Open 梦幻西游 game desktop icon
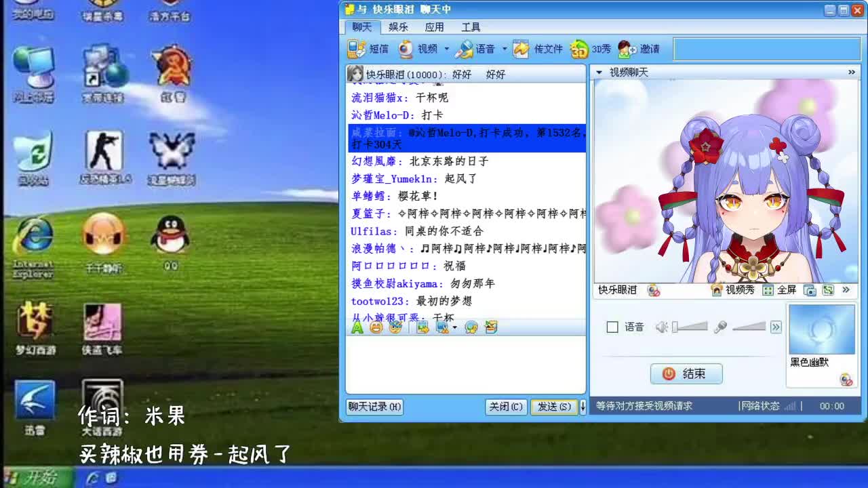This screenshot has width=868, height=488. pyautogui.click(x=35, y=328)
